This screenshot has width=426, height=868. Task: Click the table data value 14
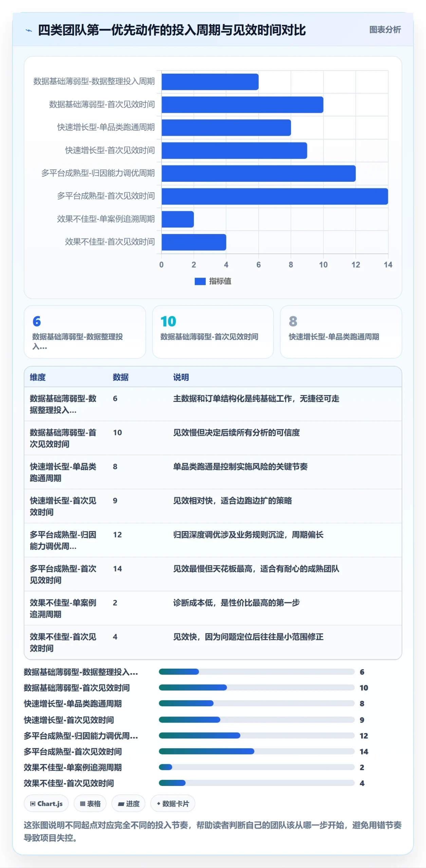coord(117,569)
